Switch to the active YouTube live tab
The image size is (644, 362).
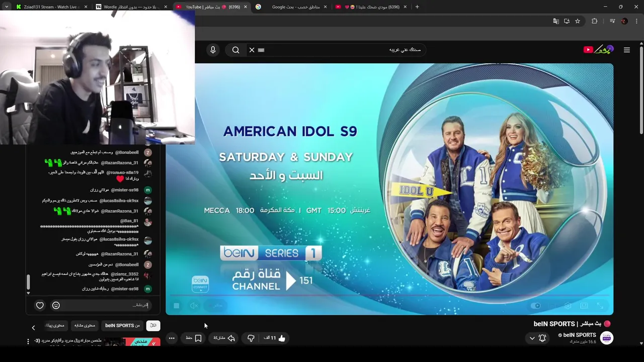[211, 7]
